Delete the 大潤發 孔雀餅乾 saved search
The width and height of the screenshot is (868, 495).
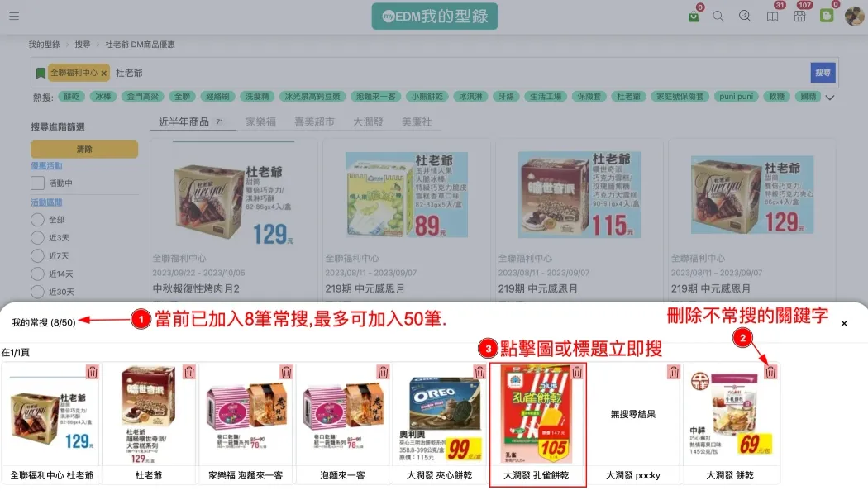pos(577,372)
